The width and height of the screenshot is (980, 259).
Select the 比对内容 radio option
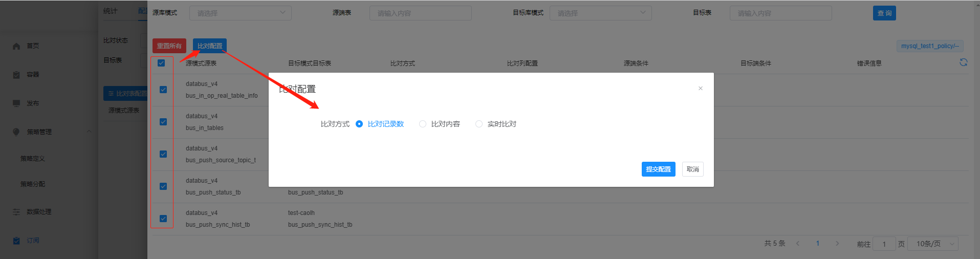pos(422,124)
